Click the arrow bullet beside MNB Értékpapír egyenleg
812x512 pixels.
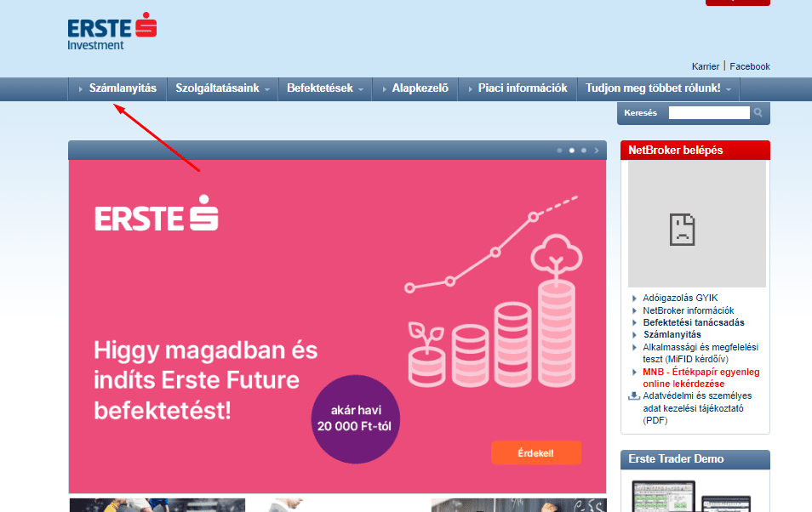click(634, 373)
